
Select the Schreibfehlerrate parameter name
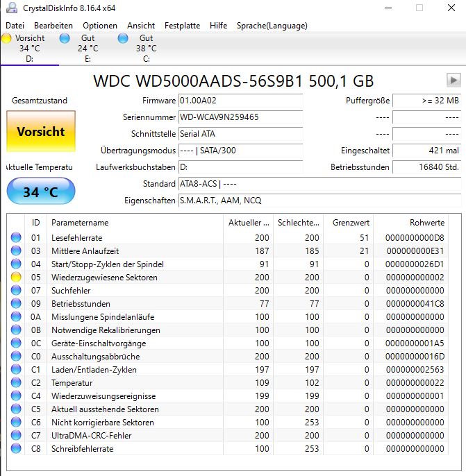pyautogui.click(x=83, y=449)
